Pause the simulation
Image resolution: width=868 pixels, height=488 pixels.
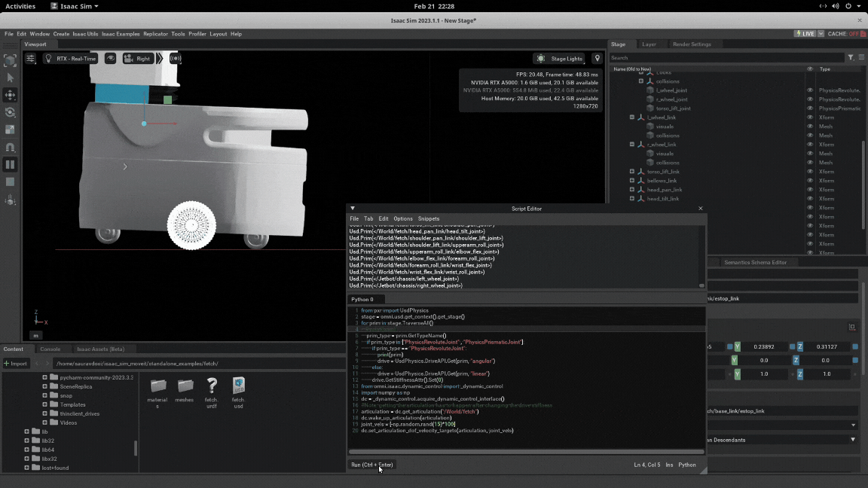[x=10, y=164]
